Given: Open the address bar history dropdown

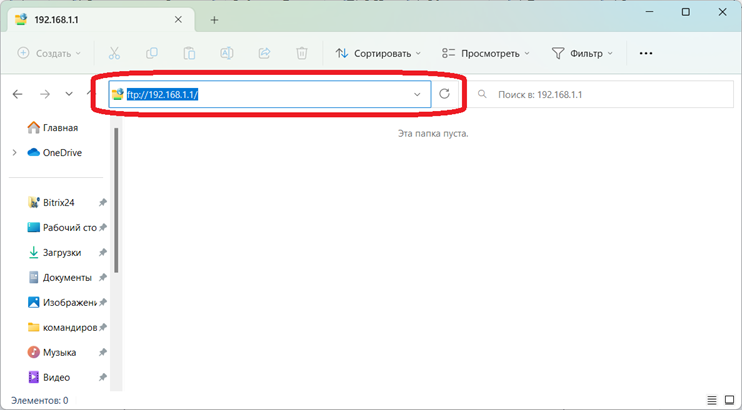Looking at the screenshot, I should pos(417,94).
